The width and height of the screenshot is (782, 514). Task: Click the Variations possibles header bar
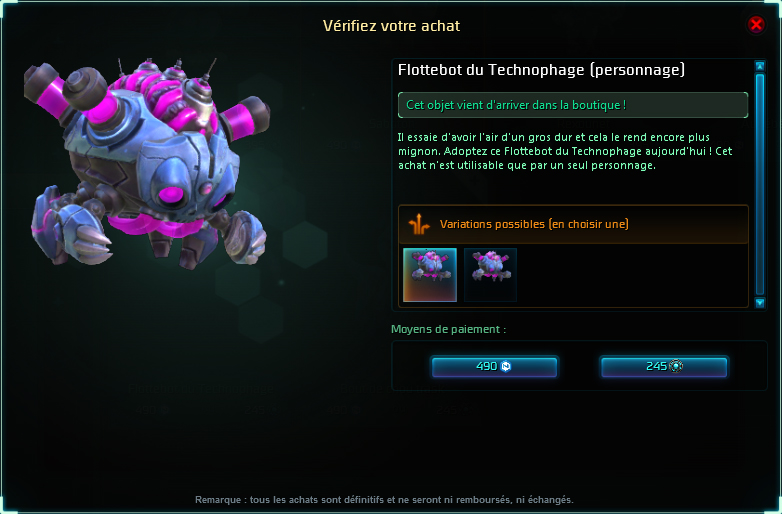click(574, 224)
